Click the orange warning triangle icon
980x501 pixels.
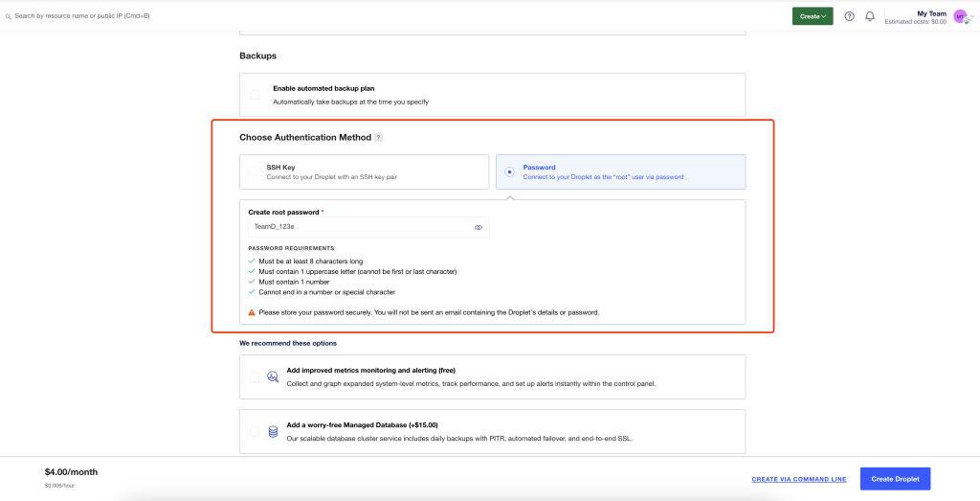pyautogui.click(x=252, y=312)
